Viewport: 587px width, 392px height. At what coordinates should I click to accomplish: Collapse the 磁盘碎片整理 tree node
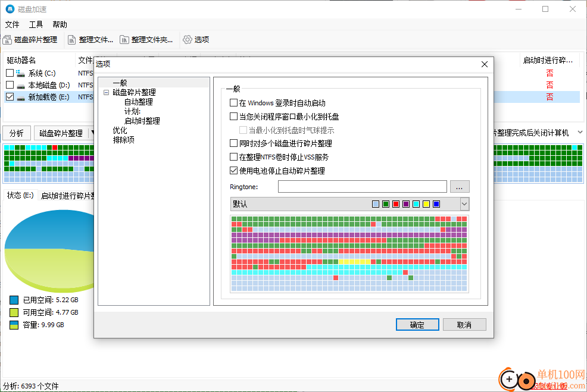[107, 92]
